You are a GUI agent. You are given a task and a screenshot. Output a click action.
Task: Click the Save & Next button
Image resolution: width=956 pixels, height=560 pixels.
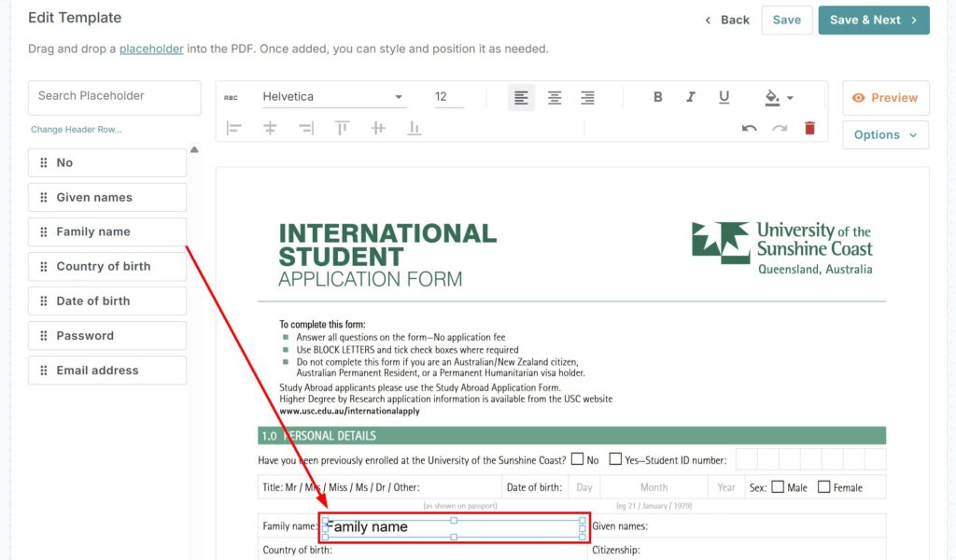(x=873, y=20)
